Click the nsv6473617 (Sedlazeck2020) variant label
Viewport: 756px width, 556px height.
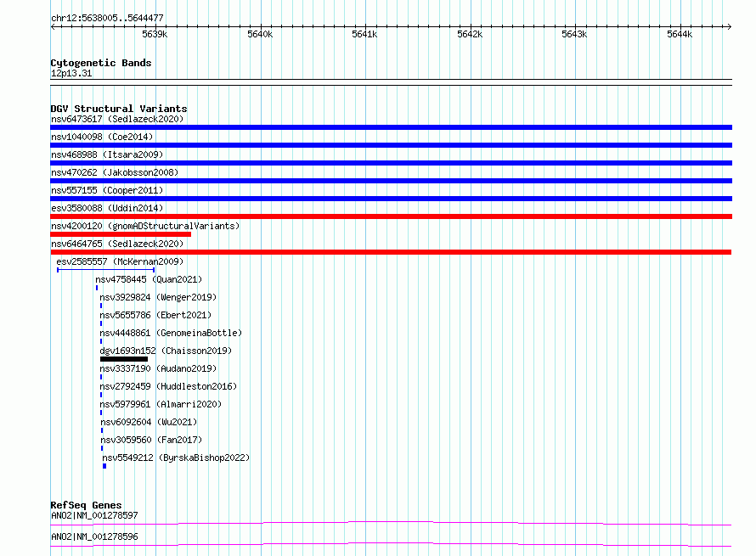[x=117, y=119]
